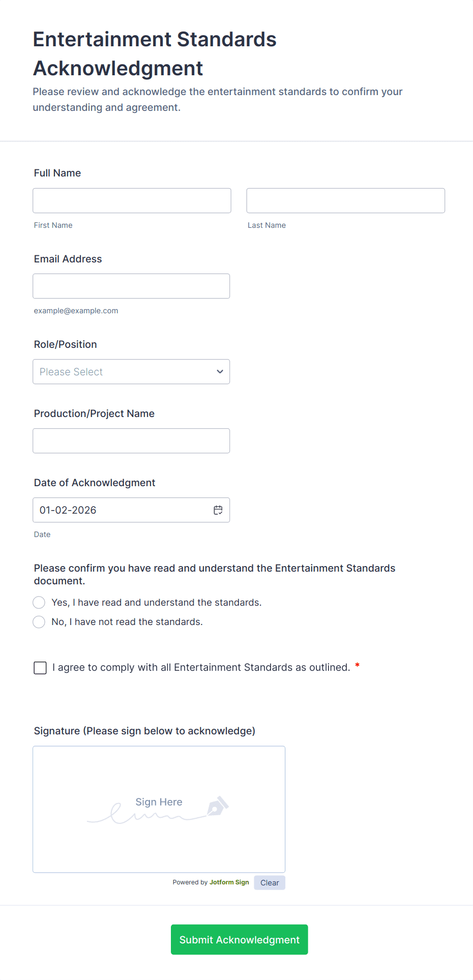Screen dimensions: 473x980
Task: Click the signature scribble graphic
Action: 142,814
